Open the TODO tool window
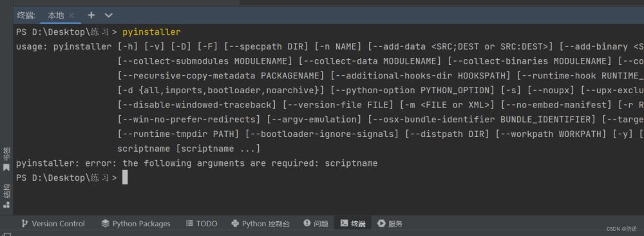Screen dimensions: 644x236 [x=202, y=224]
